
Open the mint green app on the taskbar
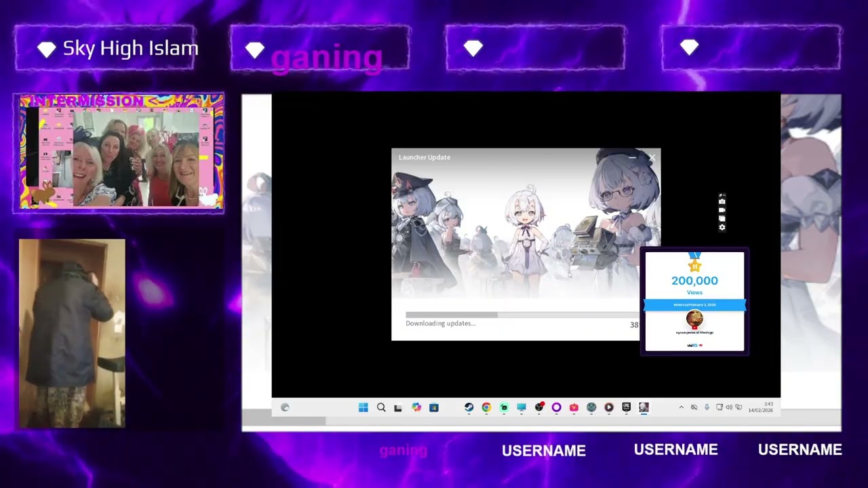coord(504,407)
